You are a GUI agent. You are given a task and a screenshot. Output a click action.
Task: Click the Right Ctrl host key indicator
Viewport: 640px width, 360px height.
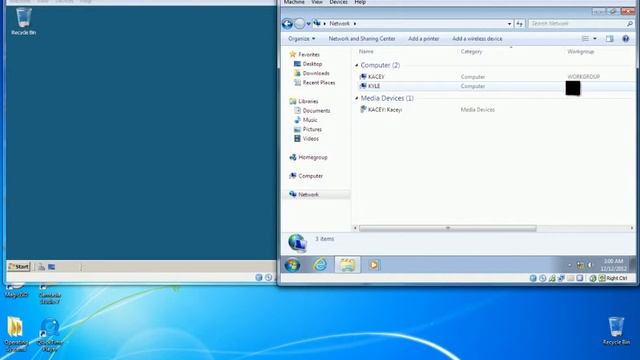point(616,278)
